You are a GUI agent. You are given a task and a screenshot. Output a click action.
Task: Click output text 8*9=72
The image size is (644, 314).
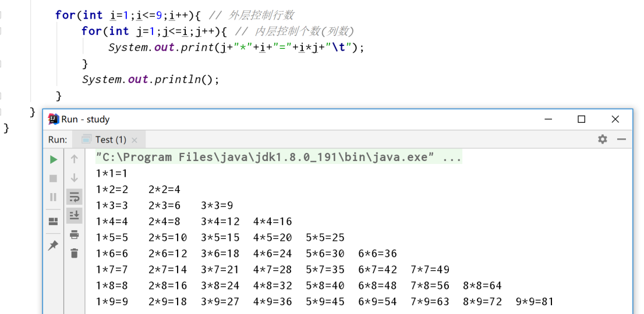point(483,302)
